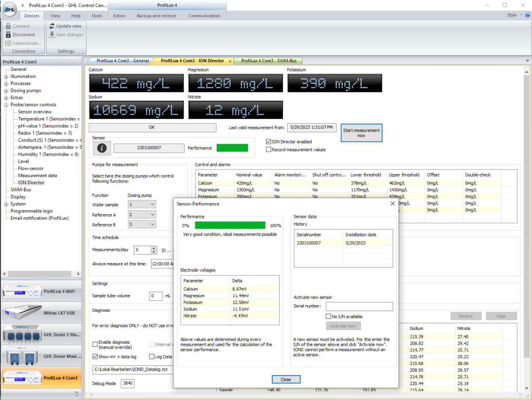Click the Administrate list icon
The width and height of the screenshot is (532, 400).
point(8,43)
